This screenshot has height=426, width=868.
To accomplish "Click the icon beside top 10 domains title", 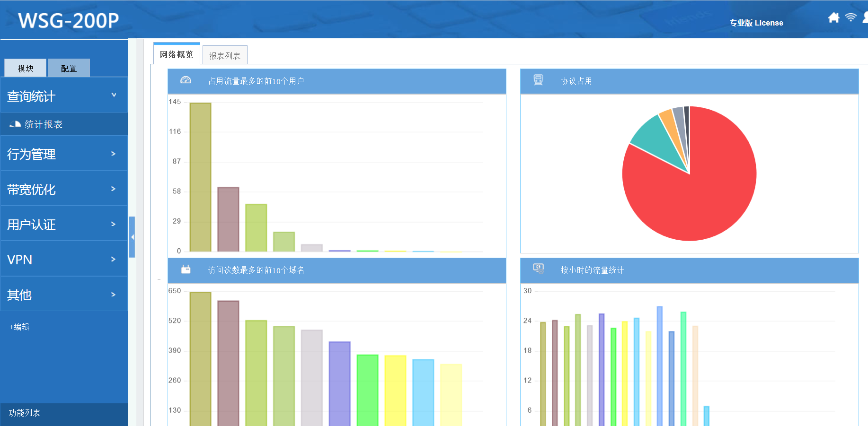I will tap(186, 270).
